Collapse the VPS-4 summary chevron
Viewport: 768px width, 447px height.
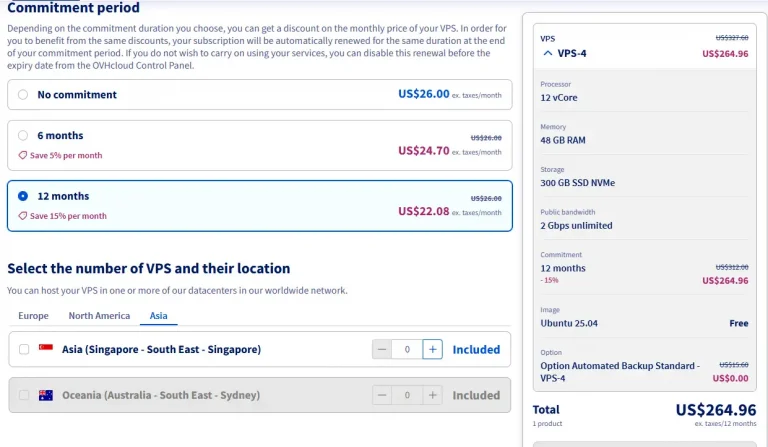[548, 53]
